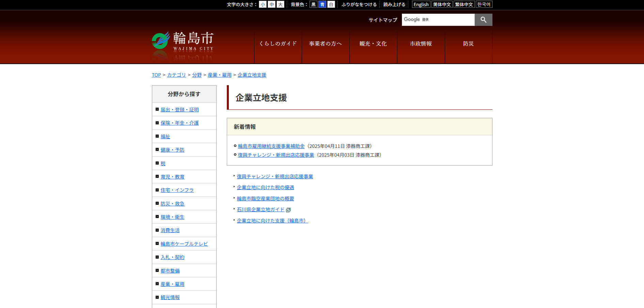The image size is (644, 308).
Task: Activate 読み上げる read-aloud feature
Action: 394,4
